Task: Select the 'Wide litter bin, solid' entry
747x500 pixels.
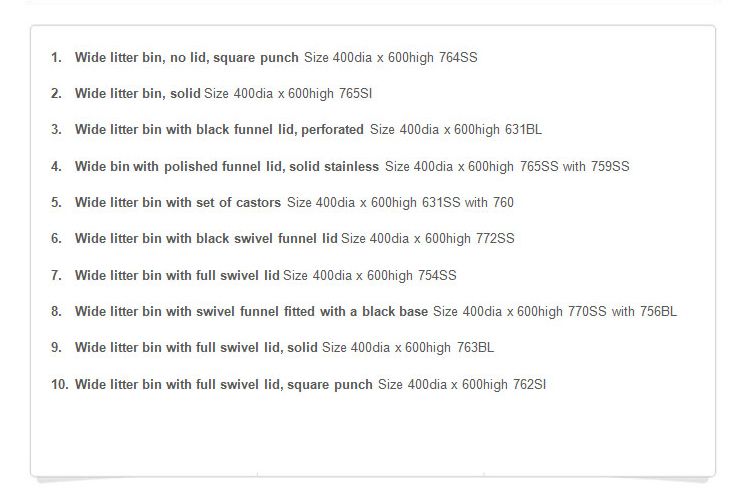Action: 137,93
